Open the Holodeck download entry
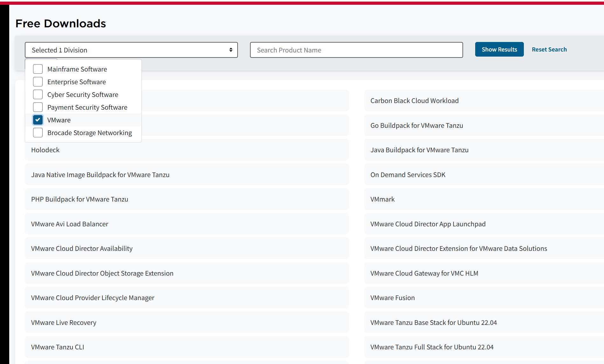604x364 pixels. [x=187, y=150]
